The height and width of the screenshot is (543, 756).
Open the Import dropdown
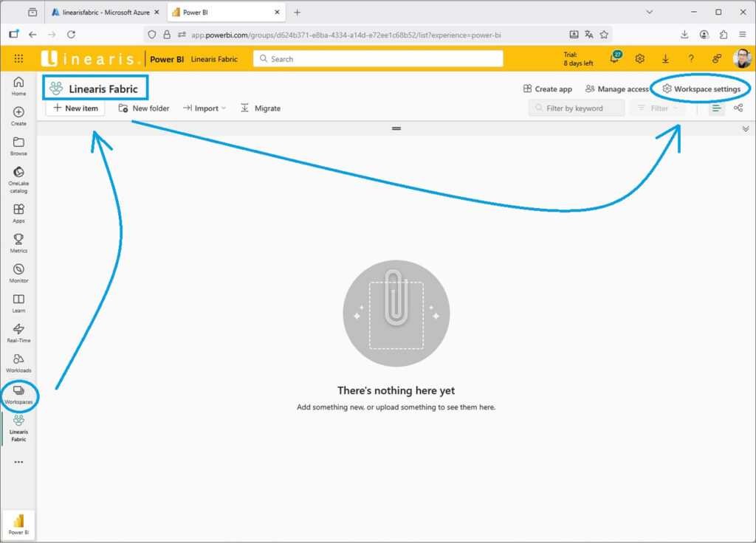205,108
